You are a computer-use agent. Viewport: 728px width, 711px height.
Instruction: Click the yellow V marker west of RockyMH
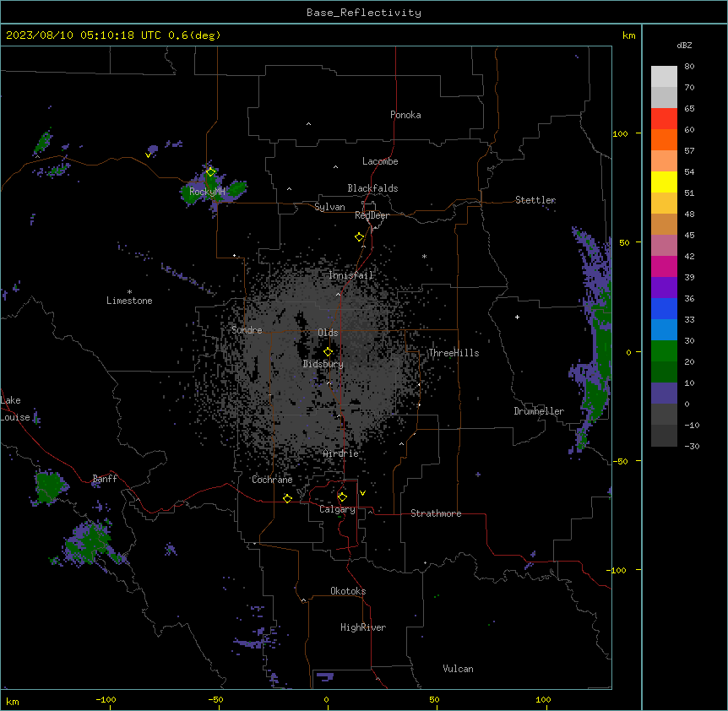(148, 155)
